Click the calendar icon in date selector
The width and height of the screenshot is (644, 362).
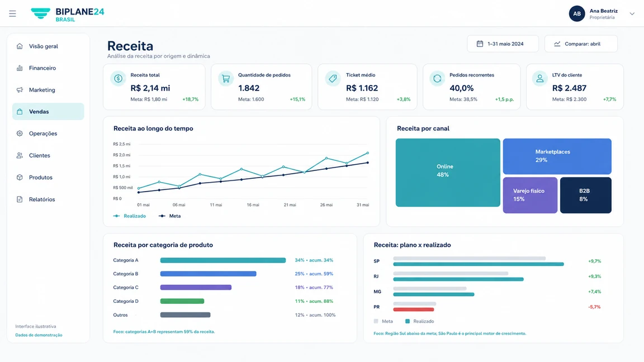point(480,44)
